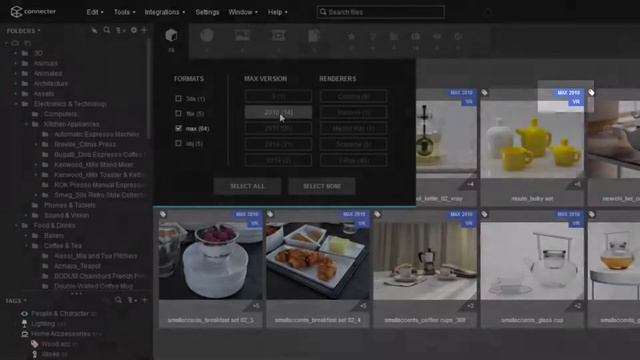Toggle the fbx format checkbox
Image resolution: width=640 pixels, height=360 pixels.
pyautogui.click(x=178, y=113)
